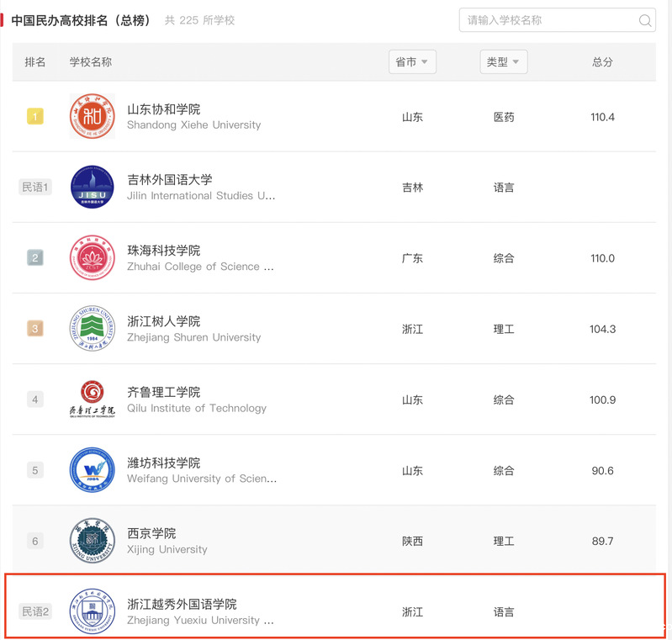Type in the 请输入学校名称 search field
672x640 pixels.
pyautogui.click(x=547, y=20)
